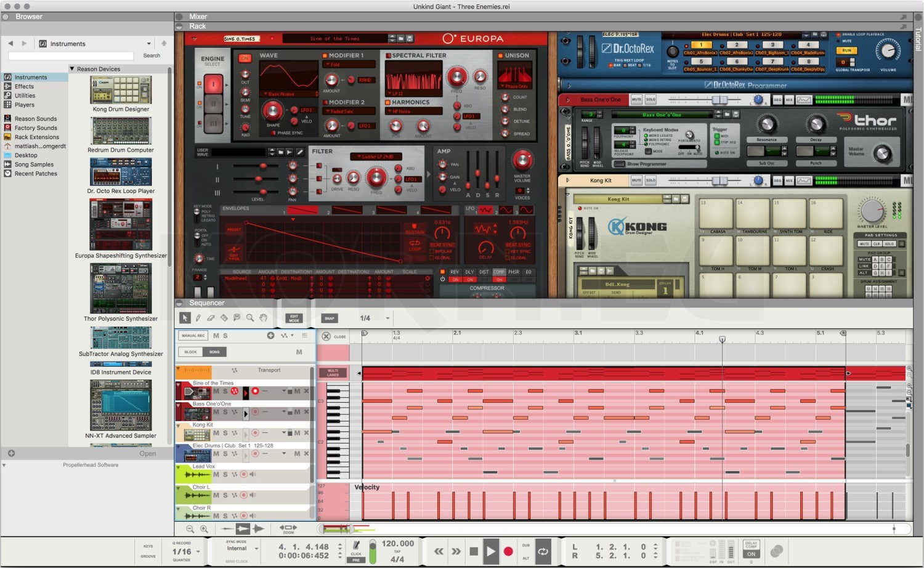Screen dimensions: 924x568
Task: Select the Selection arrow tool
Action: pos(185,317)
